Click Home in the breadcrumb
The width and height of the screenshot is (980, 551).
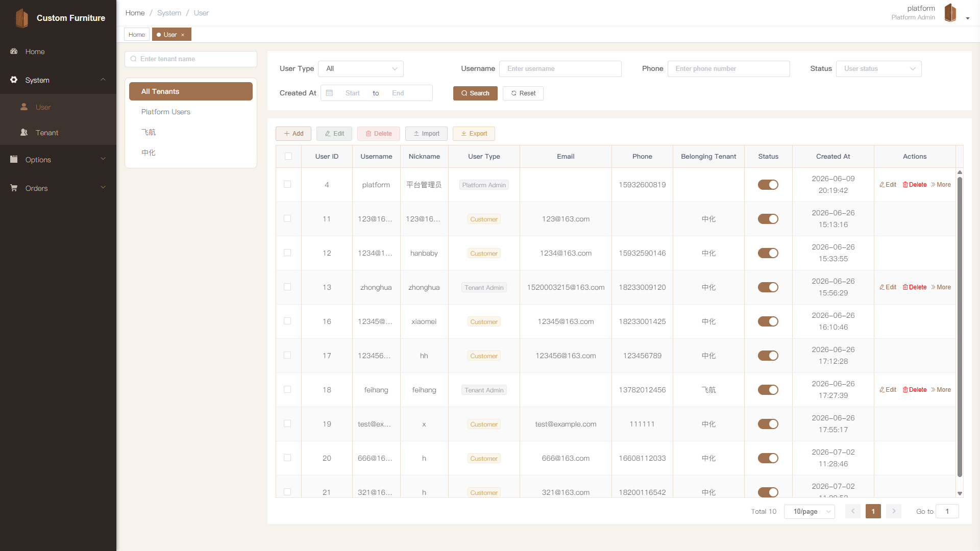[135, 13]
